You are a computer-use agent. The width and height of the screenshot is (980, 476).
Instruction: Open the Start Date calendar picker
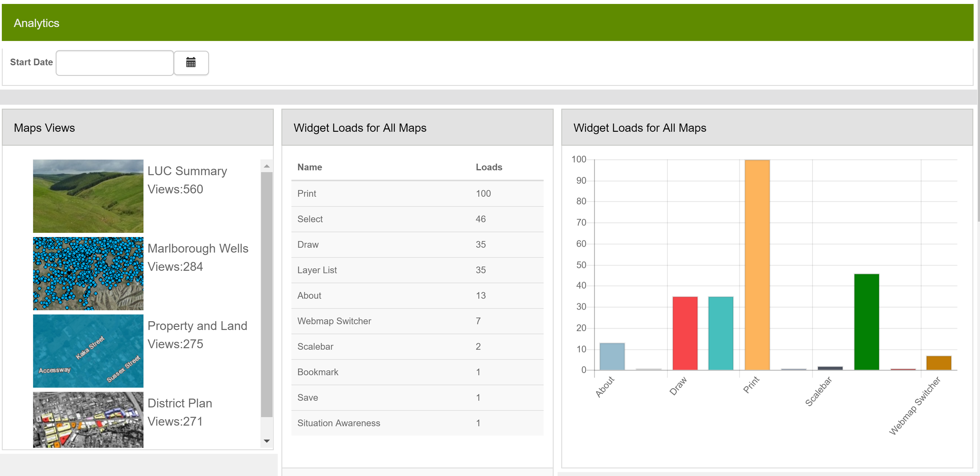tap(191, 63)
